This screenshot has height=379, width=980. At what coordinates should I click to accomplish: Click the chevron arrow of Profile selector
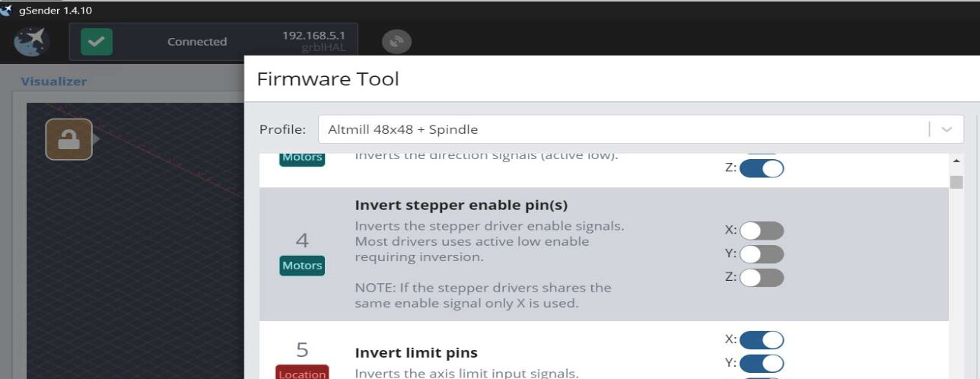947,129
